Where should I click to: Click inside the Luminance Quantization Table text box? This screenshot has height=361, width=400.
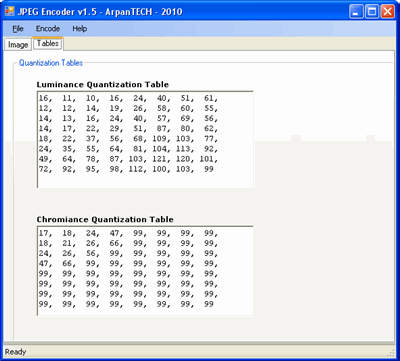pos(145,140)
